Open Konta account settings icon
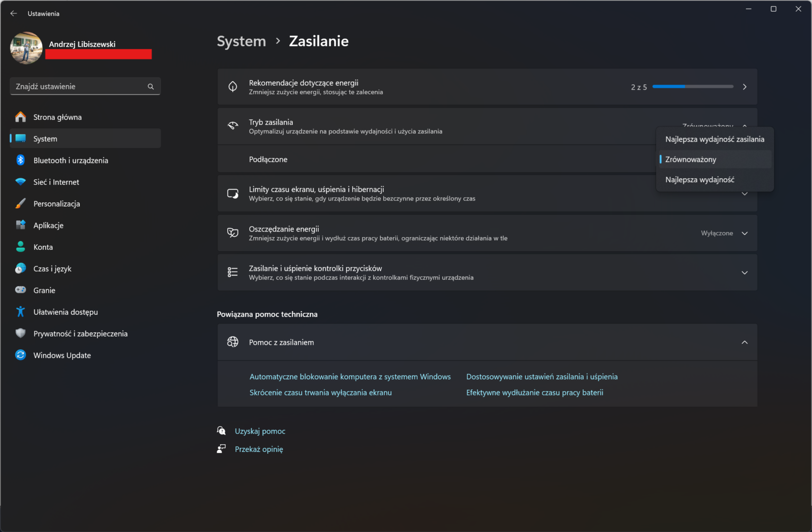812x532 pixels. (20, 247)
